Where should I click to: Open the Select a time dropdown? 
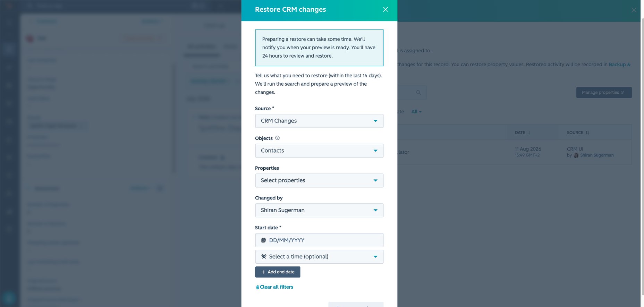tap(319, 257)
